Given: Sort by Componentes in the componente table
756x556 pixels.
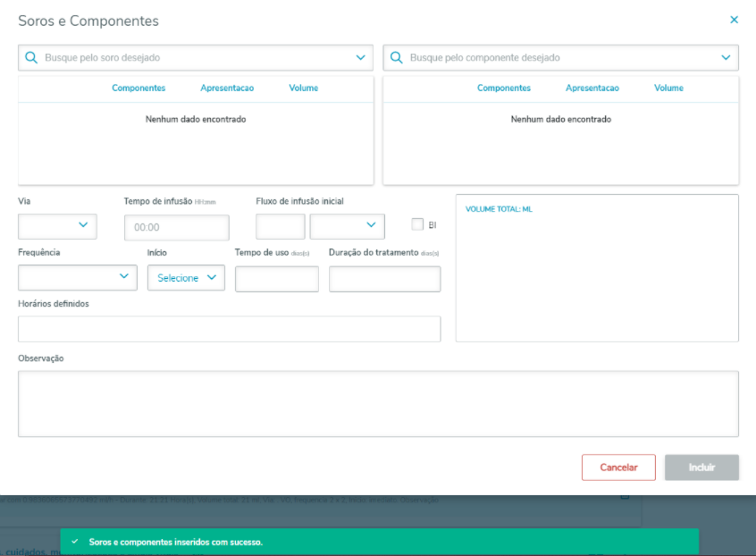Looking at the screenshot, I should [x=504, y=88].
